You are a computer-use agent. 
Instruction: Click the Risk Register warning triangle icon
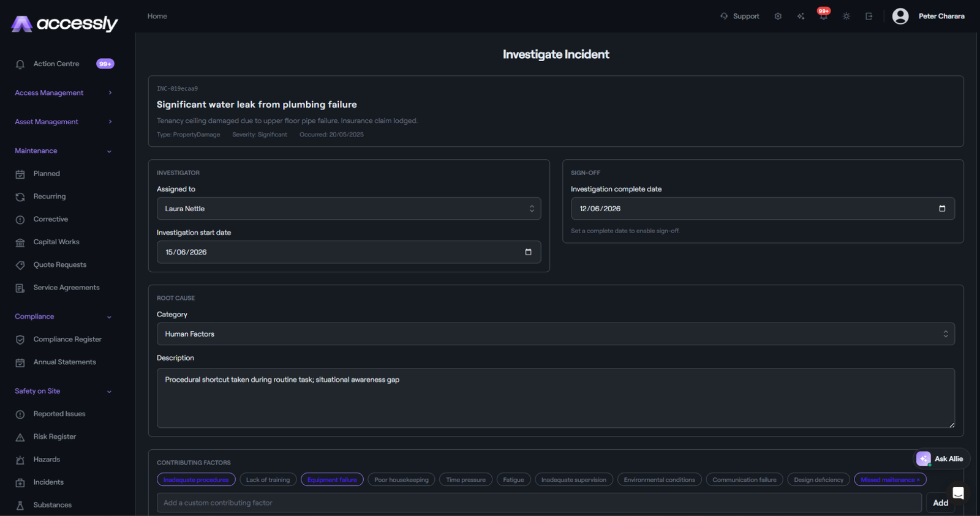click(x=20, y=437)
